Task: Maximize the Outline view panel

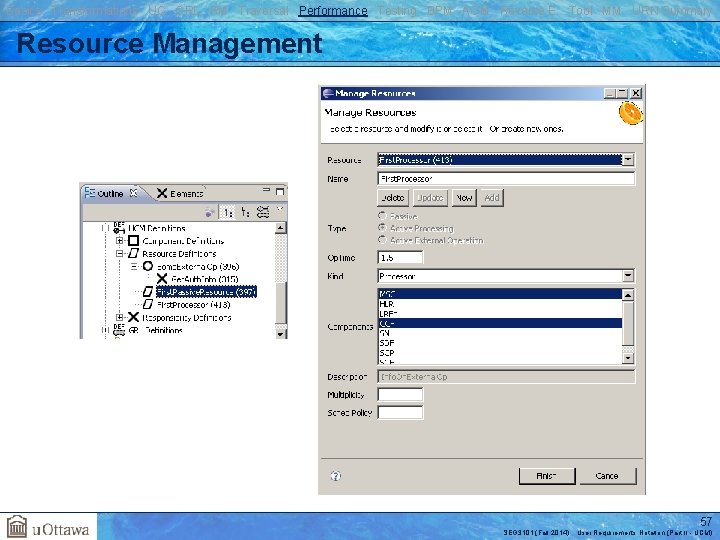Action: pos(280,191)
